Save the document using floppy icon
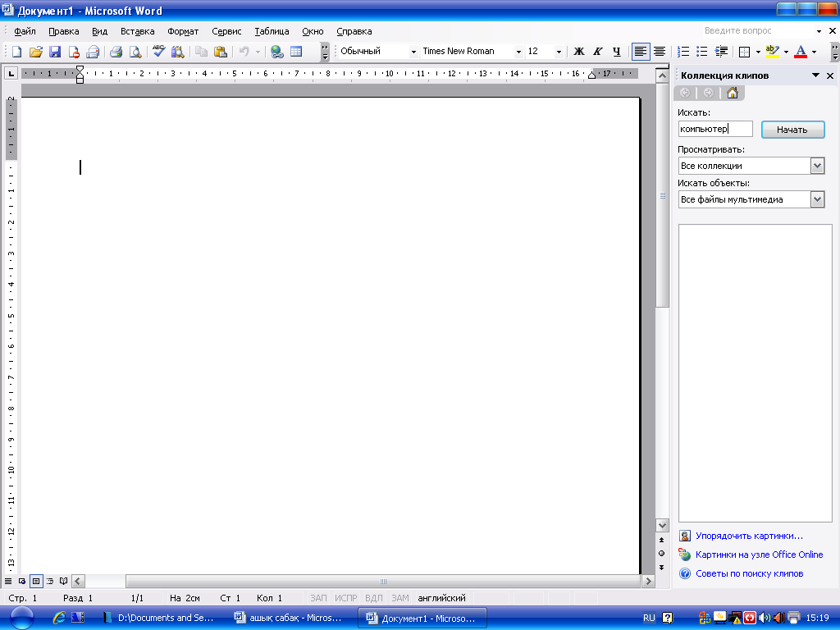Viewport: 840px width, 630px height. (x=55, y=52)
